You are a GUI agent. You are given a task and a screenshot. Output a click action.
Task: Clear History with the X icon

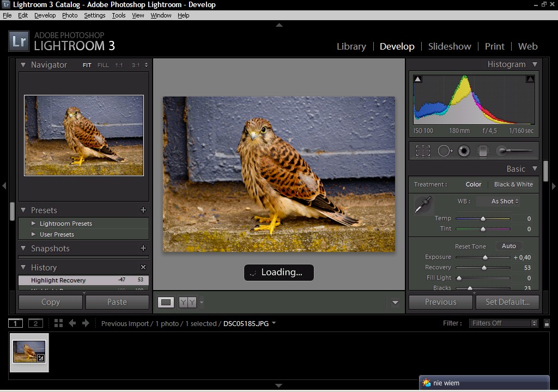(143, 267)
